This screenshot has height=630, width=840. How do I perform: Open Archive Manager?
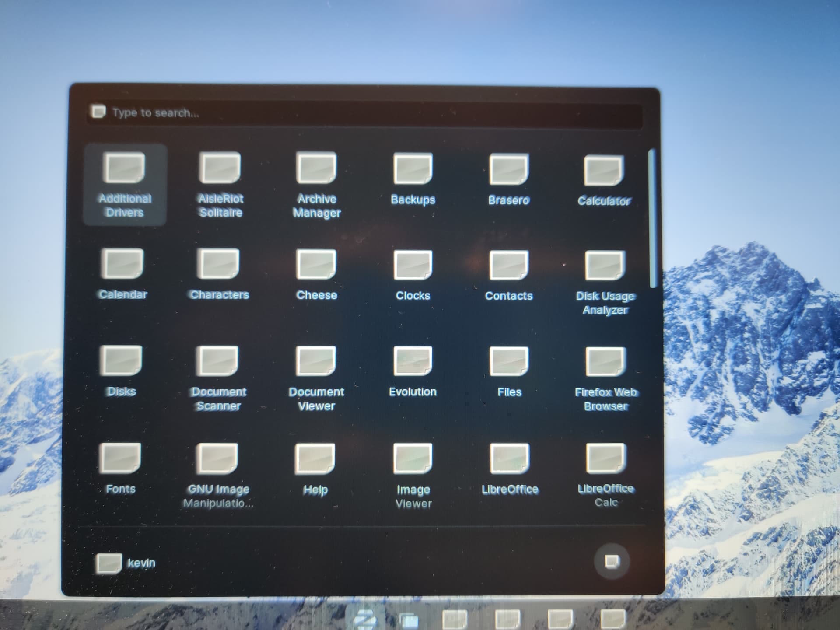tap(316, 185)
